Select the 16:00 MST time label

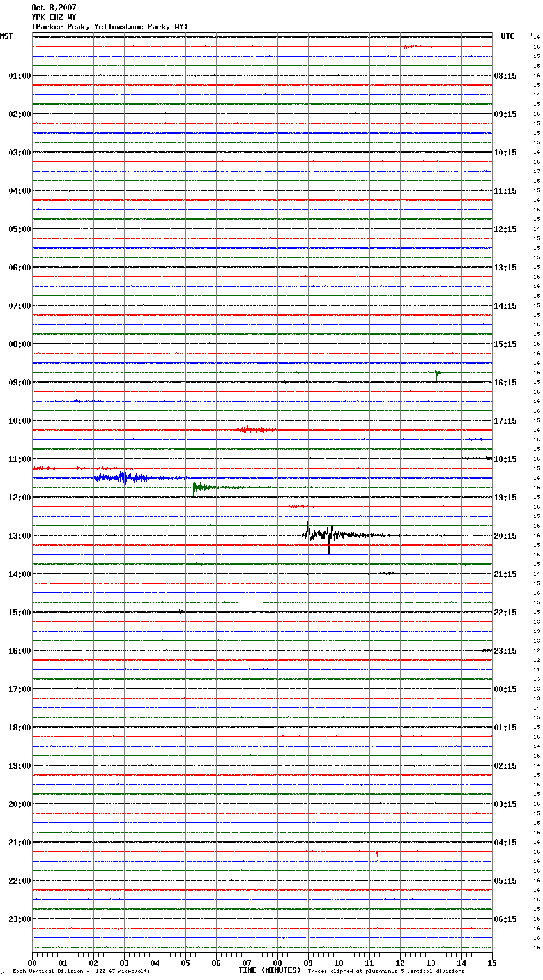20,651
